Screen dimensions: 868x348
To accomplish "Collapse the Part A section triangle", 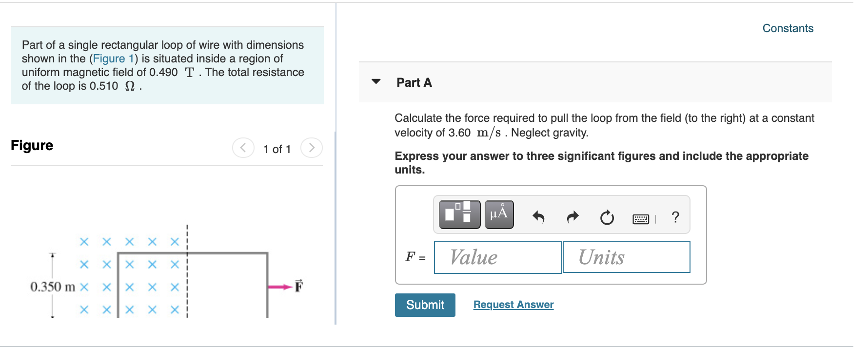I will pos(376,81).
